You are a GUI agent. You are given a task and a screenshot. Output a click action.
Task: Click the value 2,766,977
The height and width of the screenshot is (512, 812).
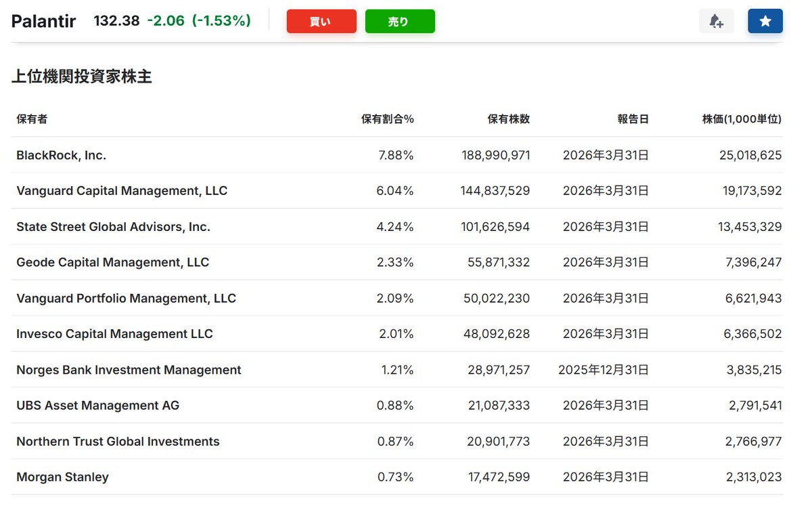[755, 442]
